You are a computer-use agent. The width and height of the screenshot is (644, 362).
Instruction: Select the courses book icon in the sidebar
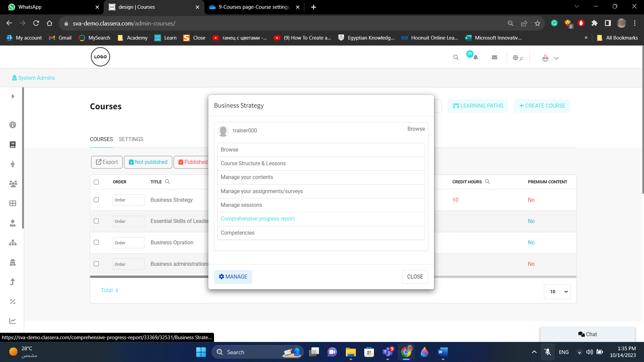13,144
